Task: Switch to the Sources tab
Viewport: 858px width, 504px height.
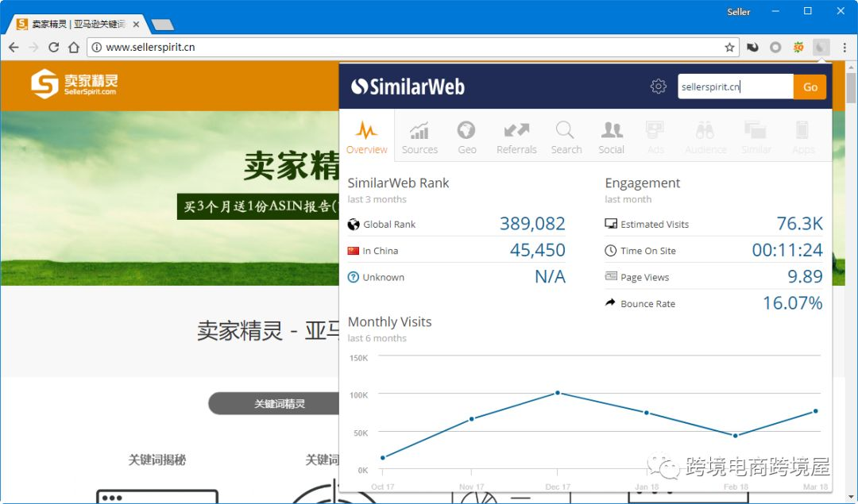Action: pos(419,137)
